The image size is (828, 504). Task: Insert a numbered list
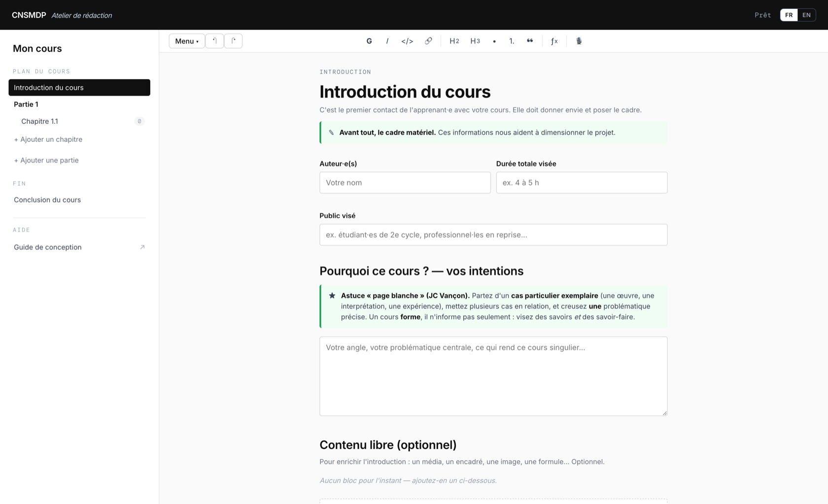click(x=512, y=41)
